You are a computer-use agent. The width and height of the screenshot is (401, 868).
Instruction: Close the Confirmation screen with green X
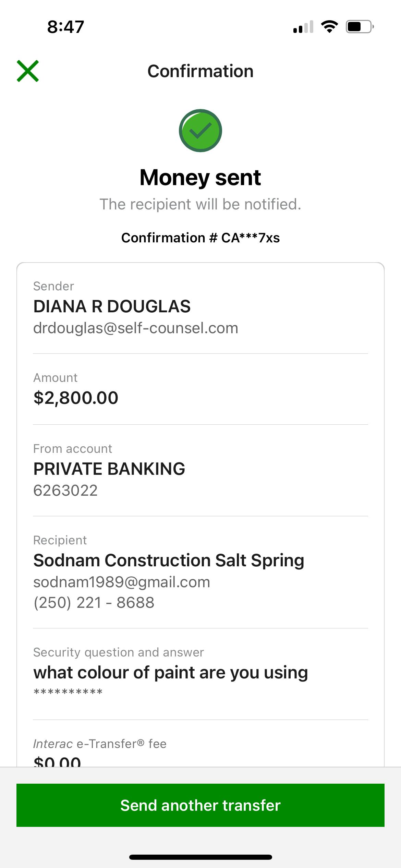(28, 71)
